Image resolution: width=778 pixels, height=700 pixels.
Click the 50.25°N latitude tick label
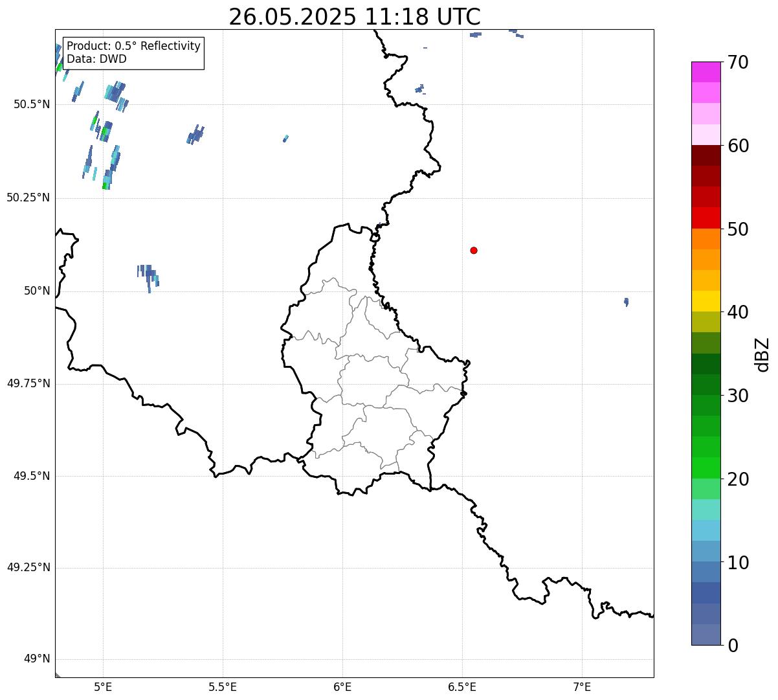click(28, 198)
